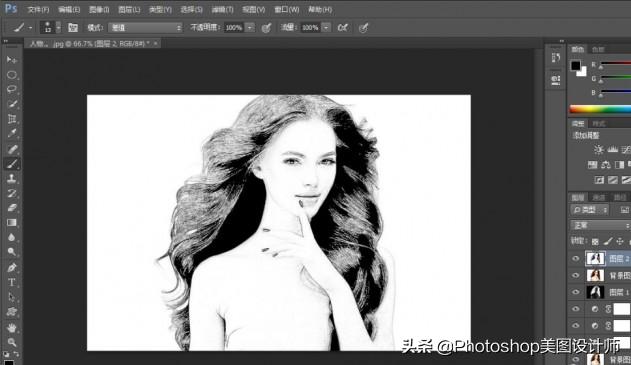Screen dimensions: 631x365
Task: Click the foreground color swatch in Color panel
Action: pyautogui.click(x=575, y=65)
